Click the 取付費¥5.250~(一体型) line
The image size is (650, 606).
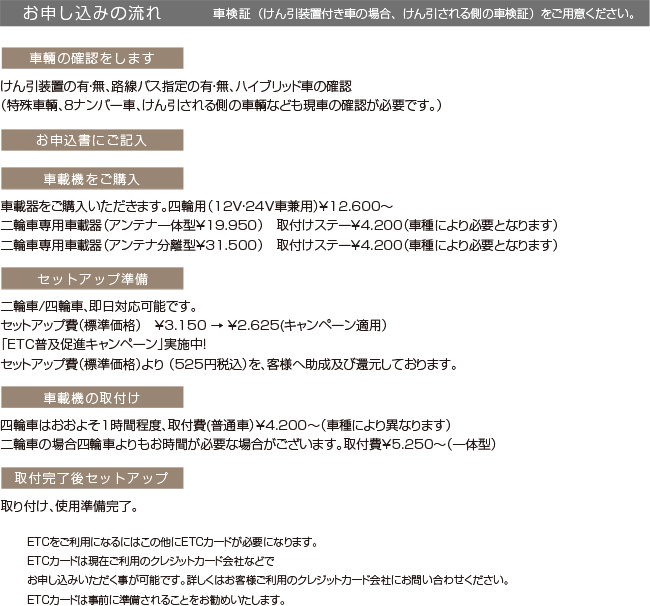pyautogui.click(x=248, y=444)
